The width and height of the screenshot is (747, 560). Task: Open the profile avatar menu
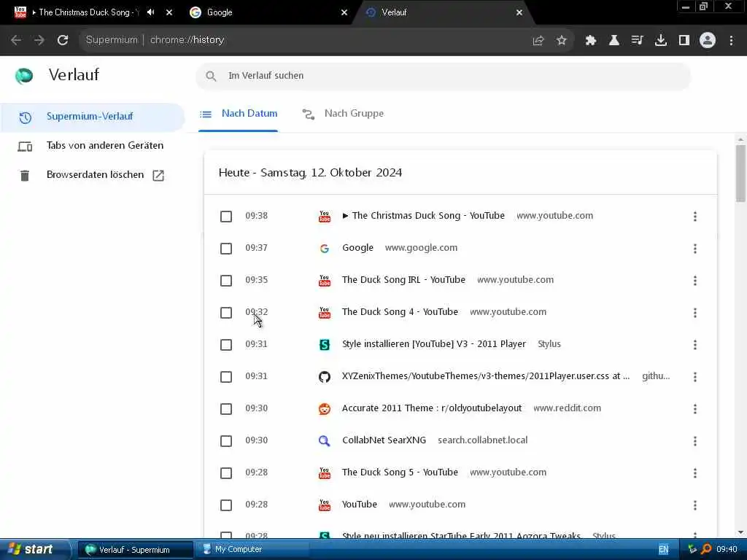coord(708,41)
